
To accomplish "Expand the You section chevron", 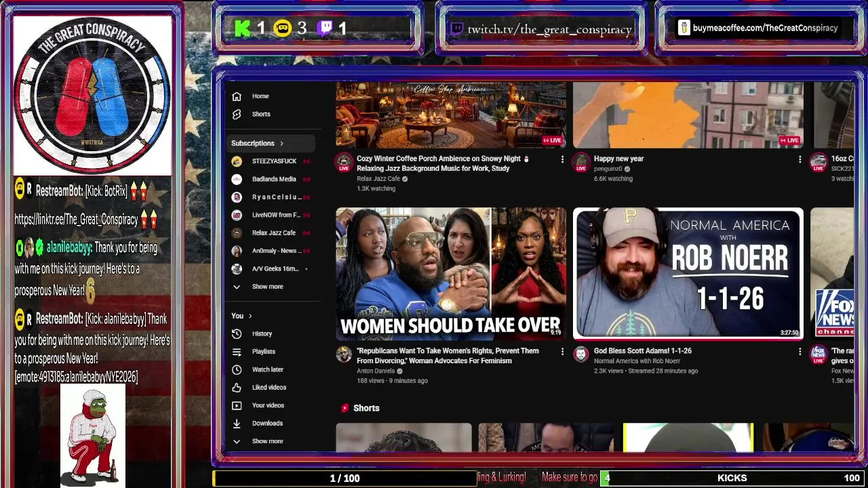I will (x=250, y=316).
